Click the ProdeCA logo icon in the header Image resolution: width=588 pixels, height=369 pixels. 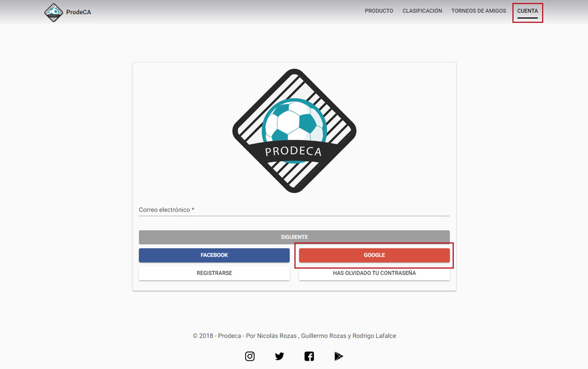[54, 12]
